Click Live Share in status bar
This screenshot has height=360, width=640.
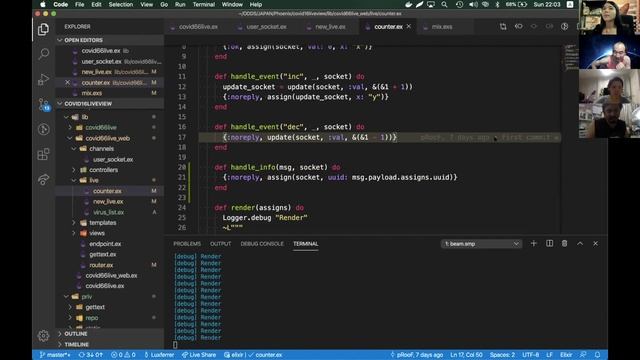point(199,355)
